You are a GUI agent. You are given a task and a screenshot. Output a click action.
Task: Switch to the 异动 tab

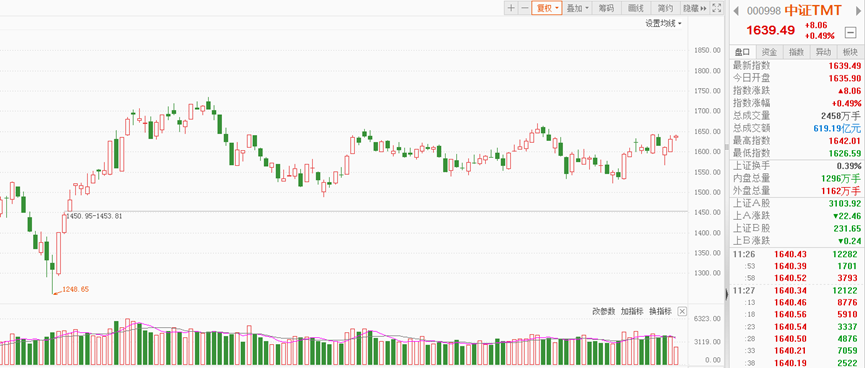coord(823,52)
